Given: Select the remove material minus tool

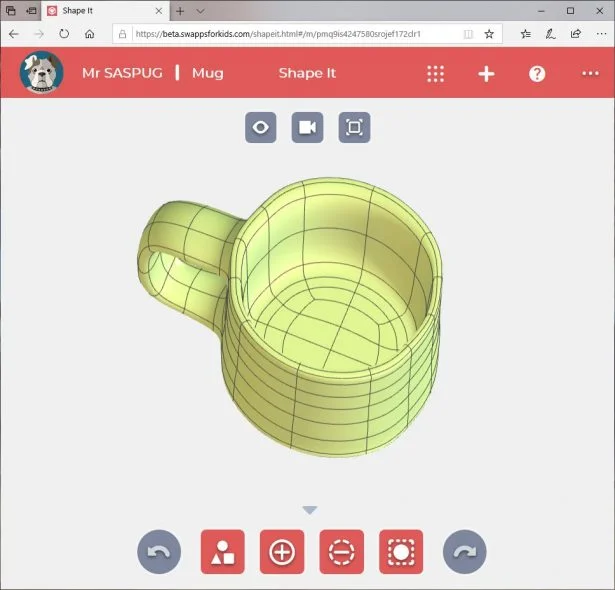Looking at the screenshot, I should [342, 551].
